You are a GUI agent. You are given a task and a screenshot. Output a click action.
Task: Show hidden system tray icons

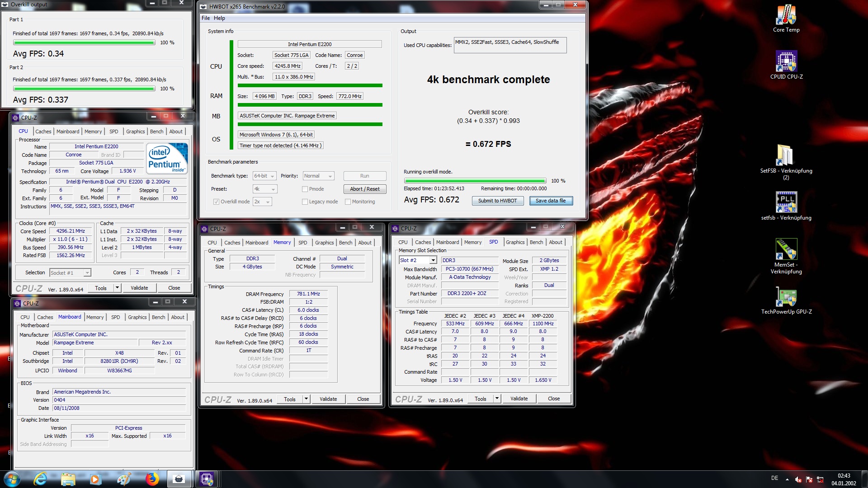tap(787, 479)
